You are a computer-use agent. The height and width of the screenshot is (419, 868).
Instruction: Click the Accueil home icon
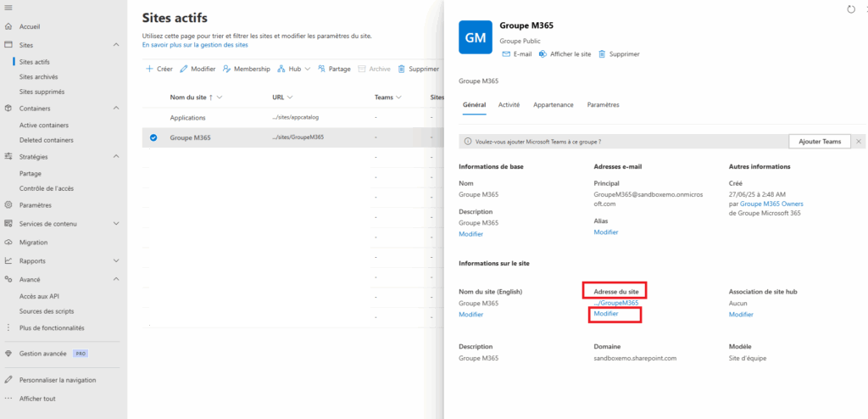click(8, 26)
